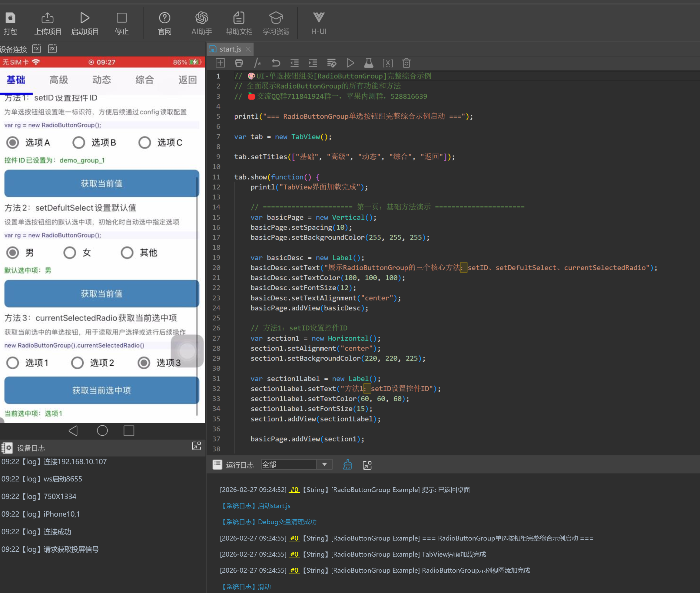700x593 pixels.
Task: Click the 停止 stop icon
Action: click(x=121, y=18)
